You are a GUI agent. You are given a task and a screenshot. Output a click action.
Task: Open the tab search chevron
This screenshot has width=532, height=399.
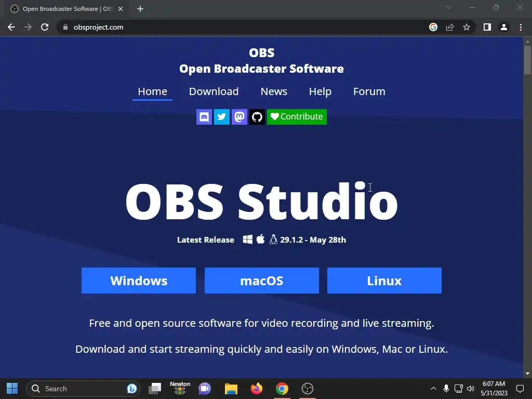448,7
